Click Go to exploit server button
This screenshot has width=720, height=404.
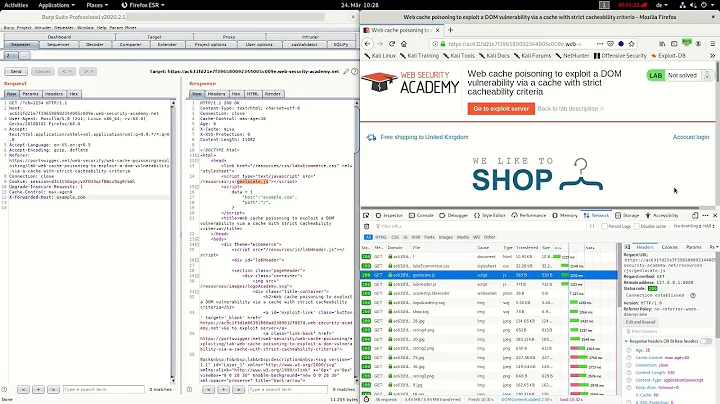point(501,109)
